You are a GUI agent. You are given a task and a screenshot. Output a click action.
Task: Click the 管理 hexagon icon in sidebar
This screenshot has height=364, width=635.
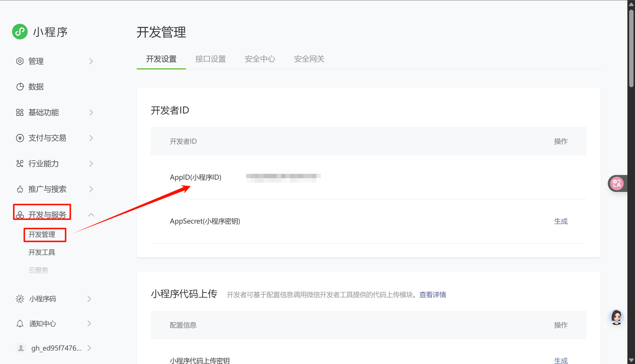(20, 61)
